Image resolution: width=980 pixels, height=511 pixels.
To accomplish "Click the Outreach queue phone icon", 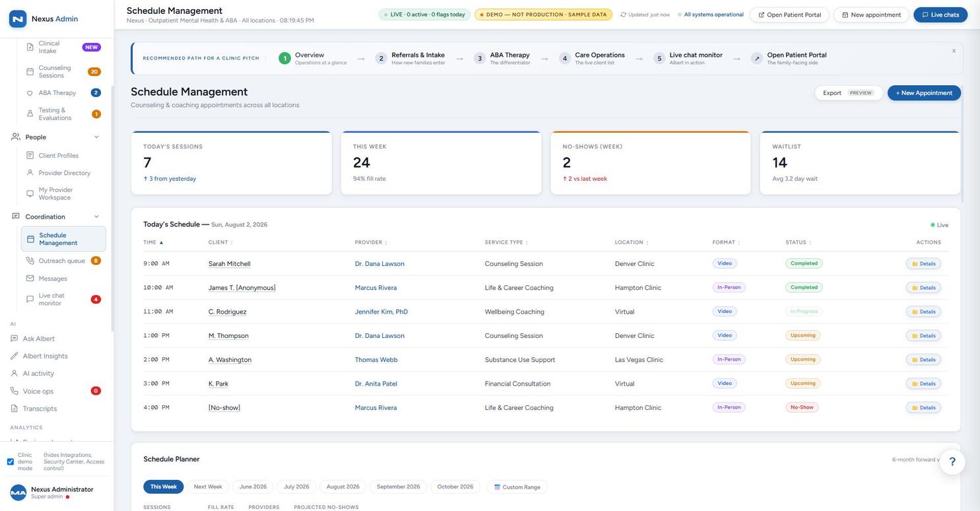I will (x=30, y=261).
